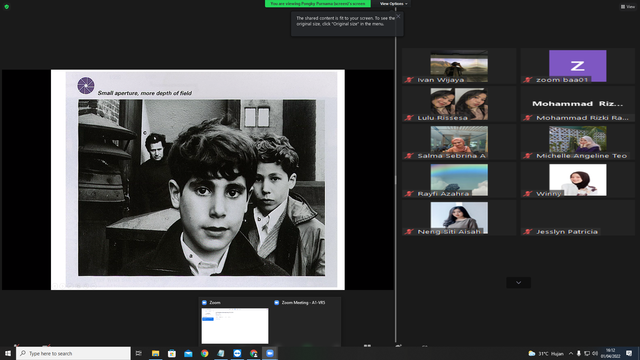Screen dimensions: 640x360
Task: Click the green screen-sharing notice banner
Action: click(318, 4)
